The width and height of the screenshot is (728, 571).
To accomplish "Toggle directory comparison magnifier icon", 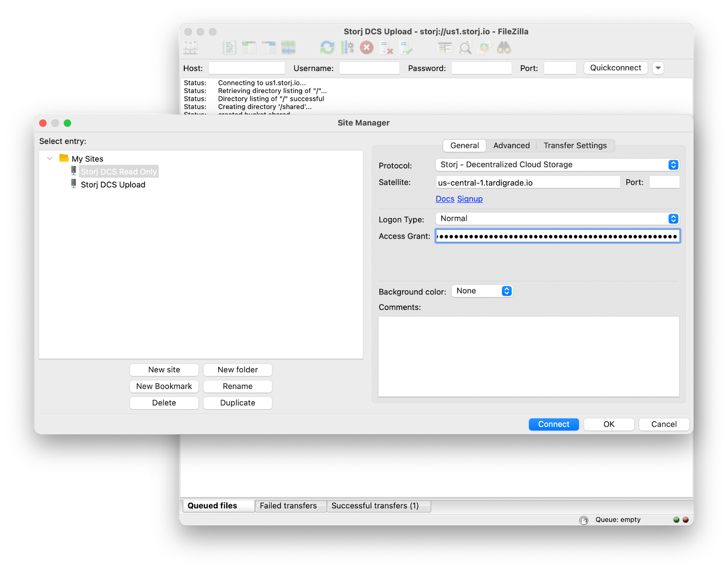I will [x=465, y=48].
